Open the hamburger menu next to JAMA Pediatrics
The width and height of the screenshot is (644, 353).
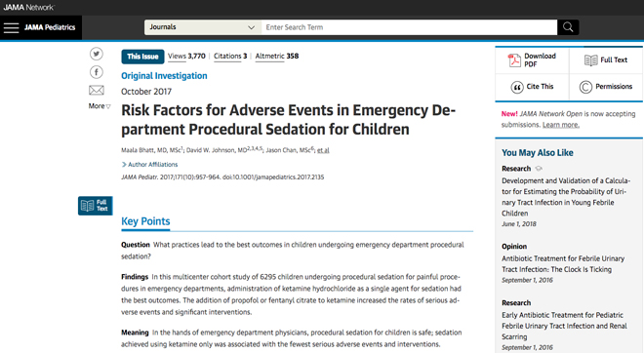12,27
